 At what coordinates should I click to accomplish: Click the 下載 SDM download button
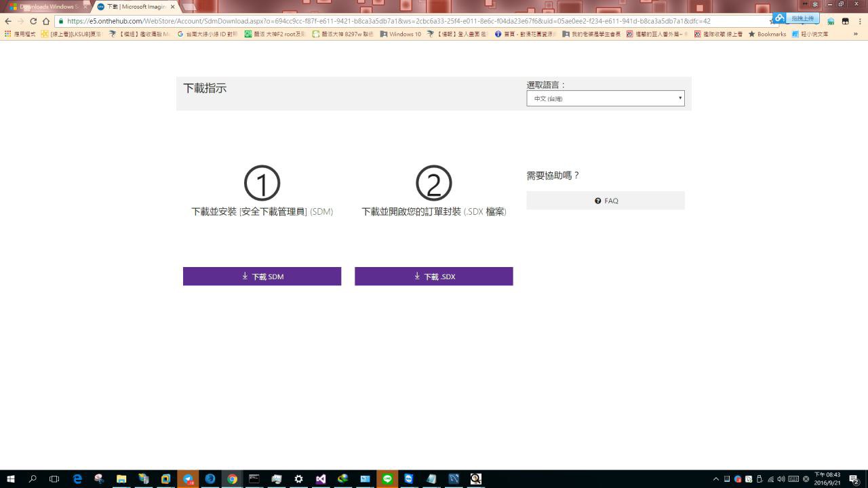pos(262,277)
